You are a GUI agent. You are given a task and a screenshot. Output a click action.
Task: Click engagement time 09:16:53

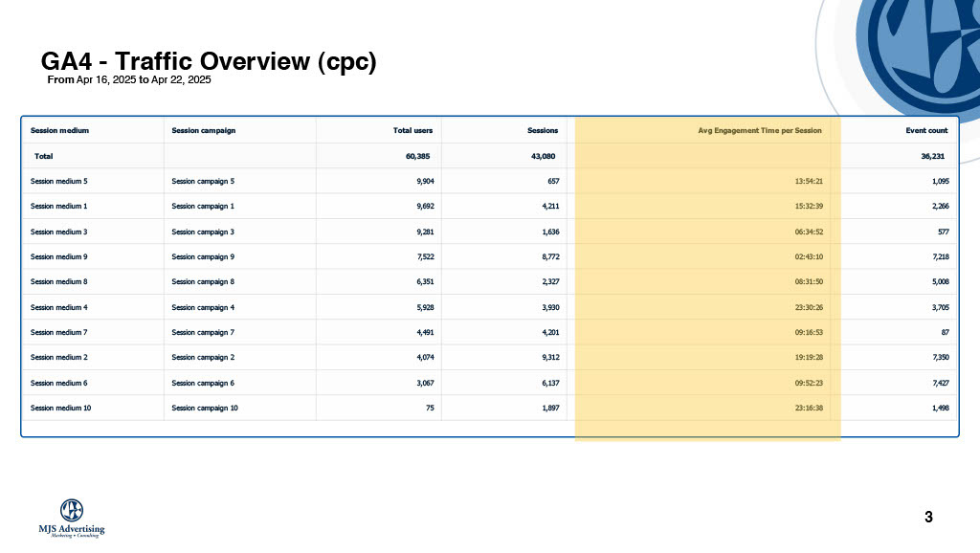tap(809, 332)
